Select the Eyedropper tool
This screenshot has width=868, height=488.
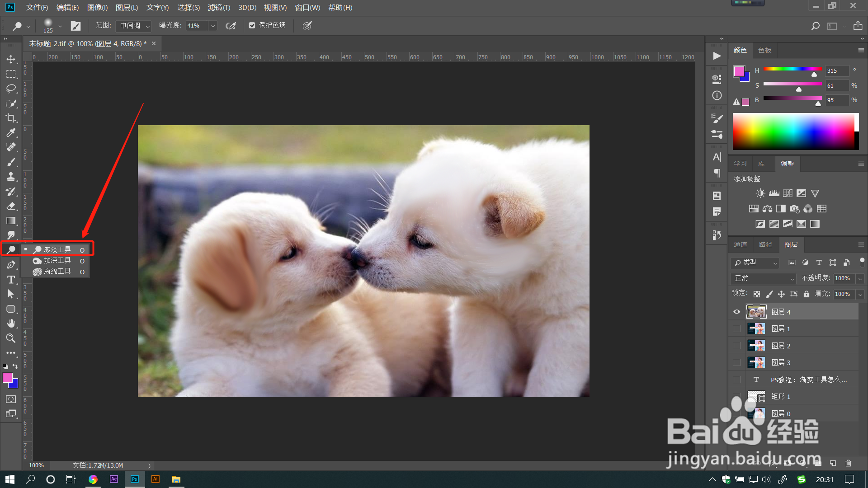click(x=11, y=132)
